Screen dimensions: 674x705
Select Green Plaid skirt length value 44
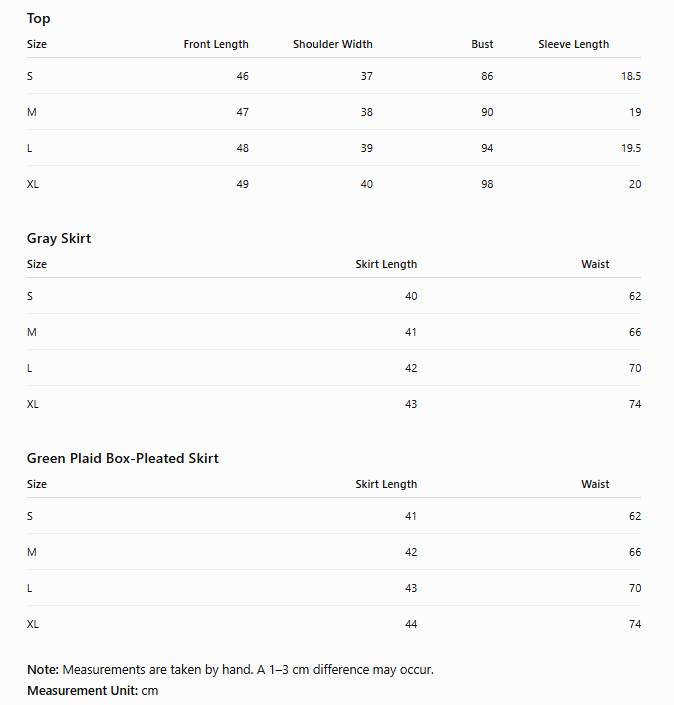coord(411,624)
